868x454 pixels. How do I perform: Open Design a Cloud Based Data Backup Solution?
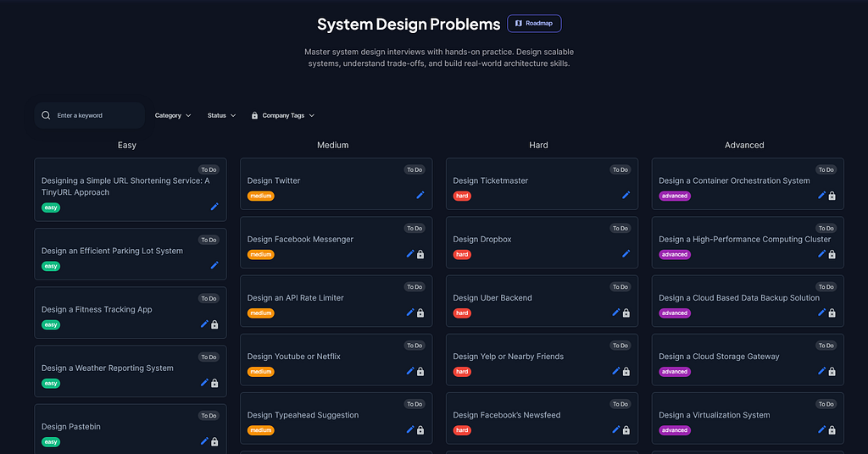[x=739, y=298]
